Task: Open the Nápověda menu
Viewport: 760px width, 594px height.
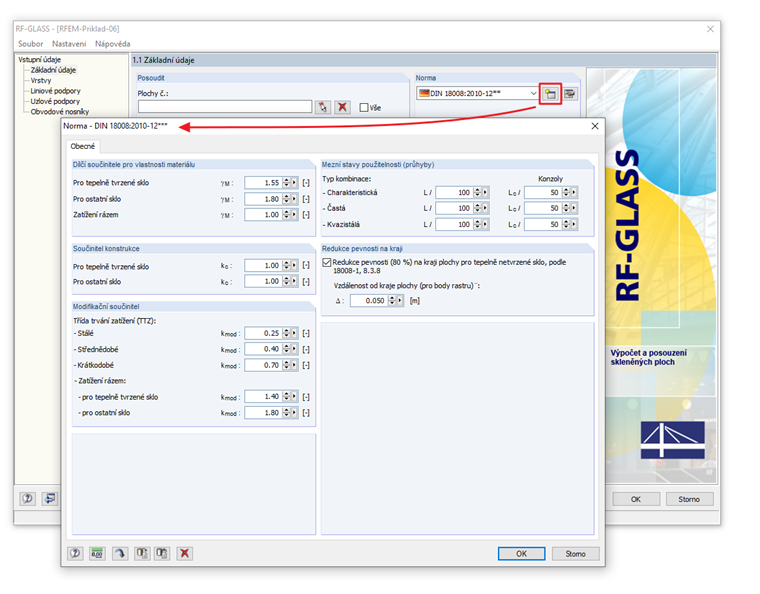Action: 112,44
